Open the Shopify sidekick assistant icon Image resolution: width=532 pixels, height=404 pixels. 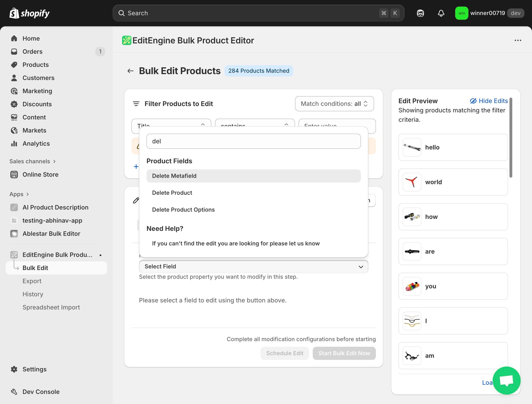(420, 13)
